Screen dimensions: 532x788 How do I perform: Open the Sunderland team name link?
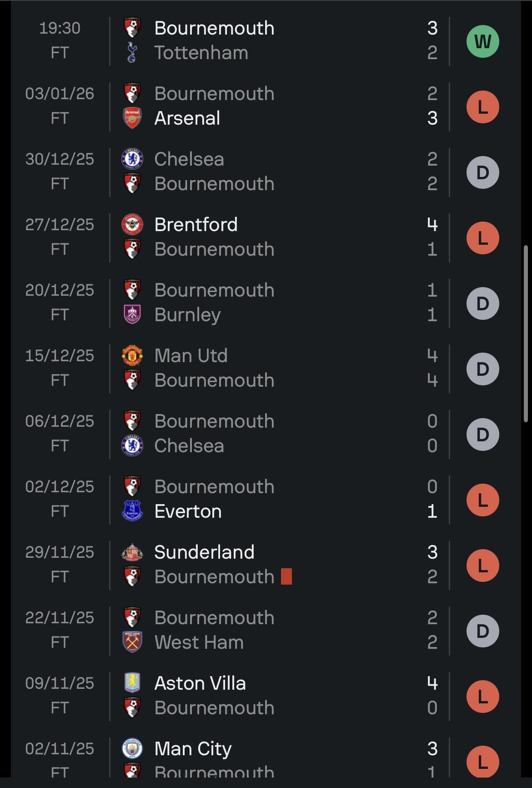point(204,552)
